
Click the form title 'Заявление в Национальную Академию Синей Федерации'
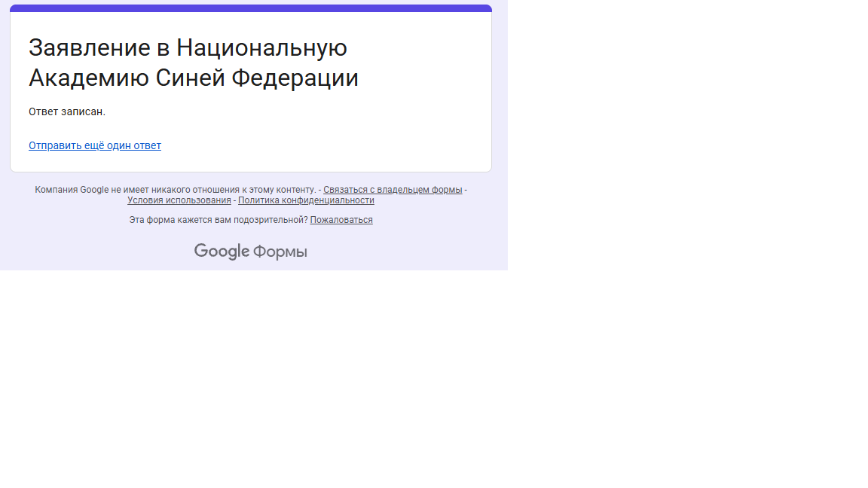tap(194, 63)
